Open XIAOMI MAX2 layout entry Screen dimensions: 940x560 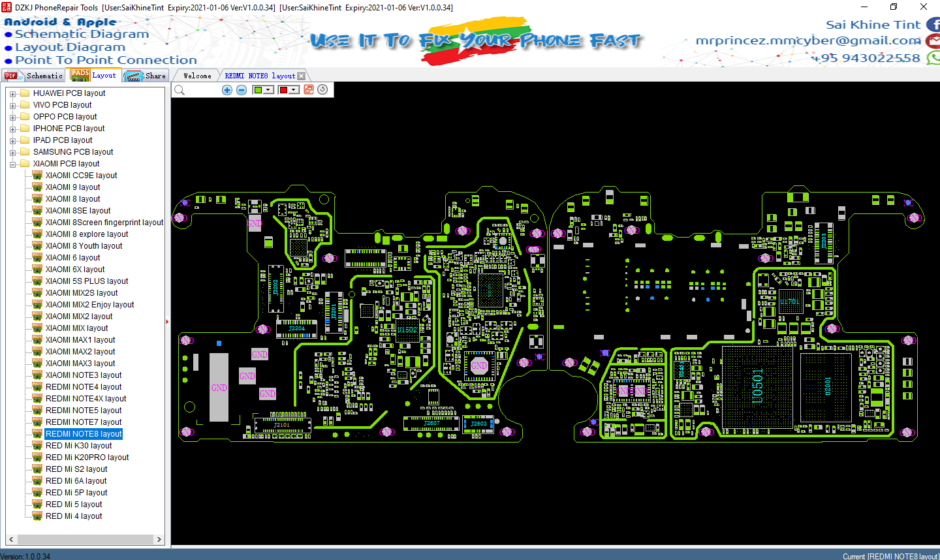pyautogui.click(x=80, y=352)
